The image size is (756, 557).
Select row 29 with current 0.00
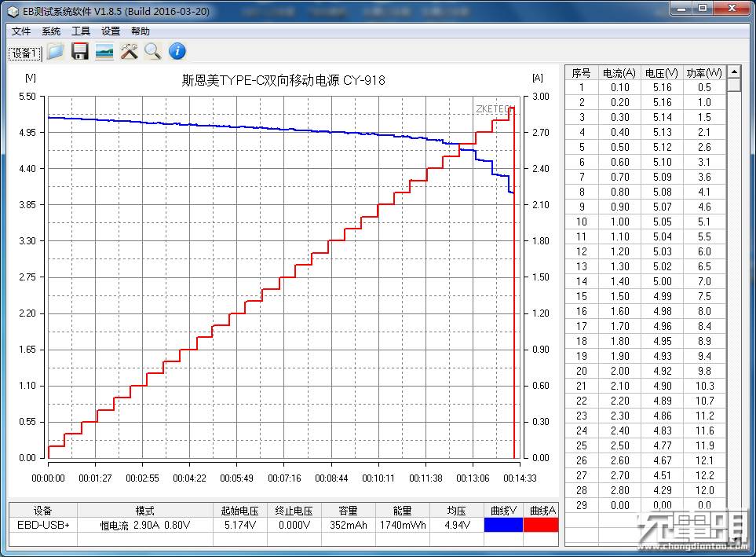tap(645, 505)
